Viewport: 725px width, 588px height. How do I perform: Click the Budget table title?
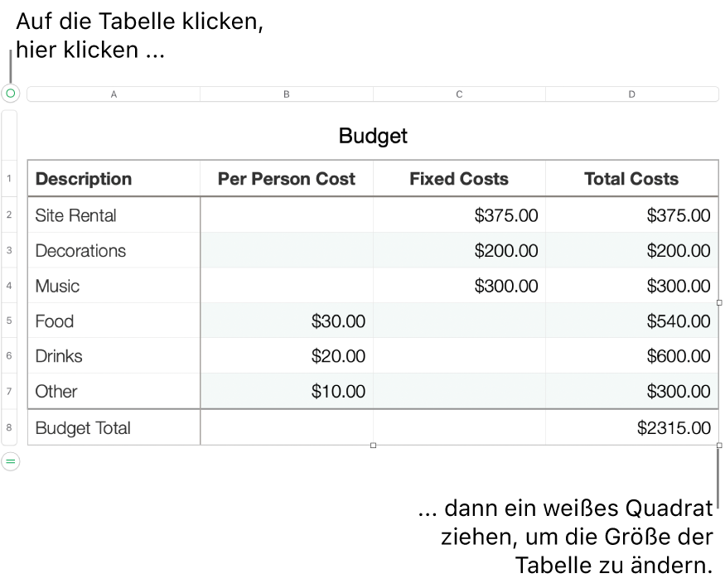tap(373, 136)
